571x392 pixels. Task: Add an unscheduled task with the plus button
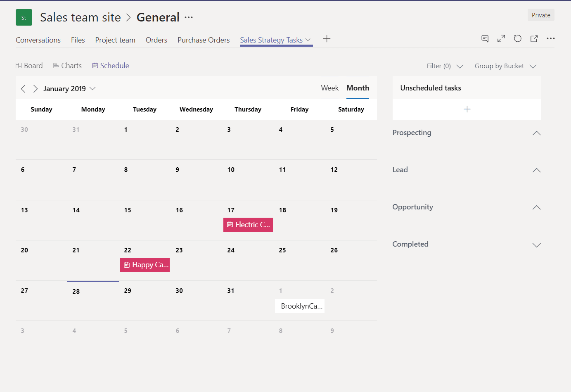click(x=467, y=109)
